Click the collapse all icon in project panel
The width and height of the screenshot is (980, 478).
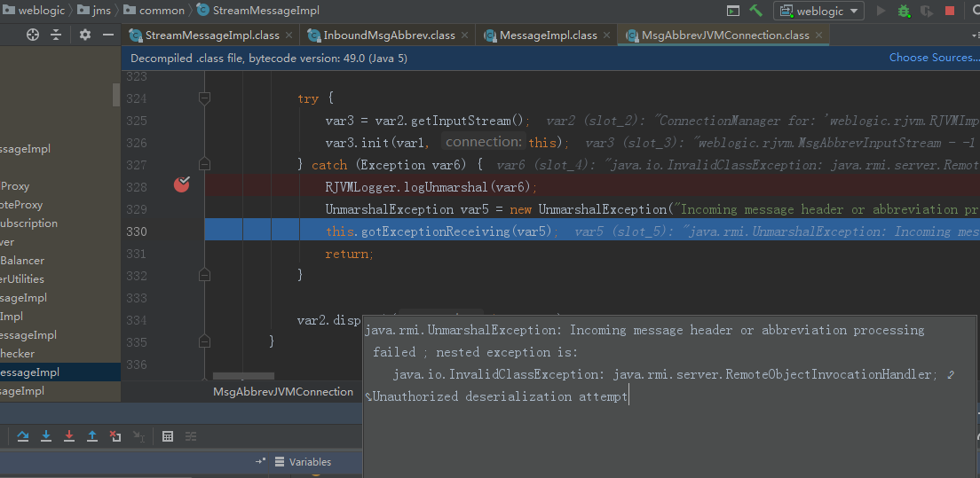click(x=56, y=35)
